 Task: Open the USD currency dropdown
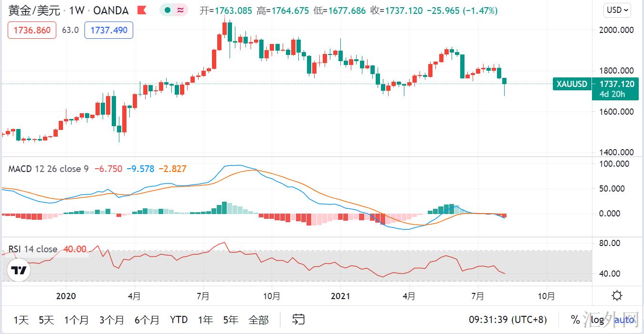tap(617, 10)
